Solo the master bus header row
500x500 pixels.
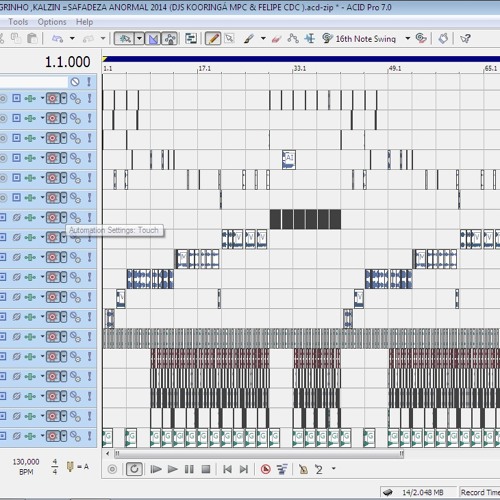tap(89, 82)
